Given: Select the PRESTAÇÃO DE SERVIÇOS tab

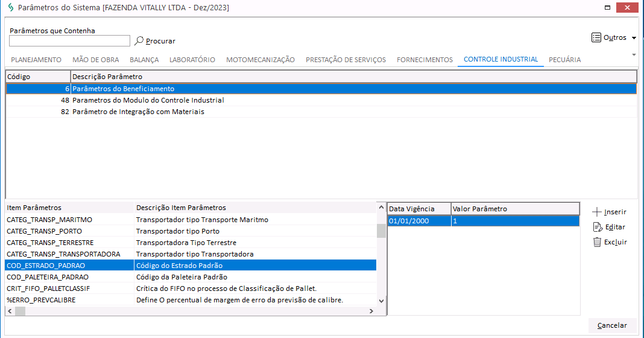Looking at the screenshot, I should [x=346, y=60].
